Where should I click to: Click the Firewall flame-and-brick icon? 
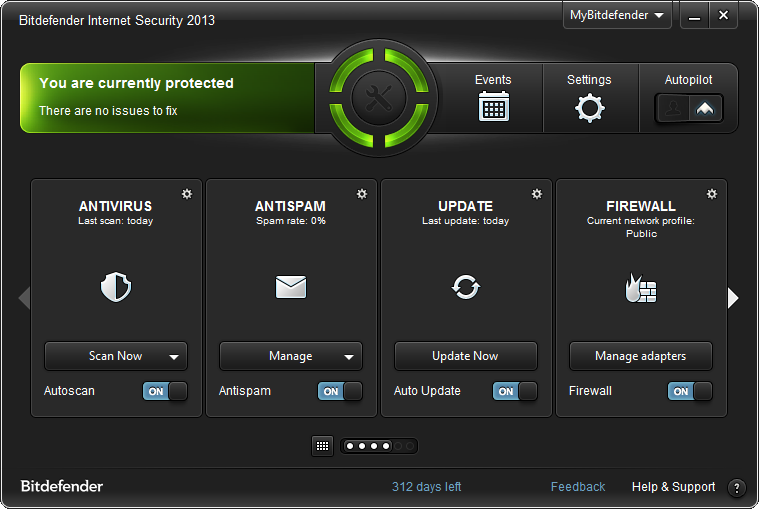click(640, 288)
